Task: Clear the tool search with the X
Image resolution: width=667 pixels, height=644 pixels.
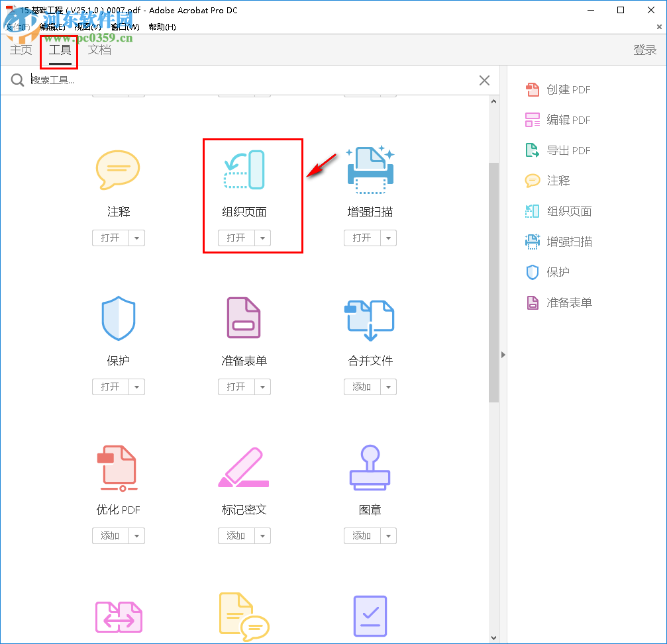Action: pyautogui.click(x=484, y=80)
